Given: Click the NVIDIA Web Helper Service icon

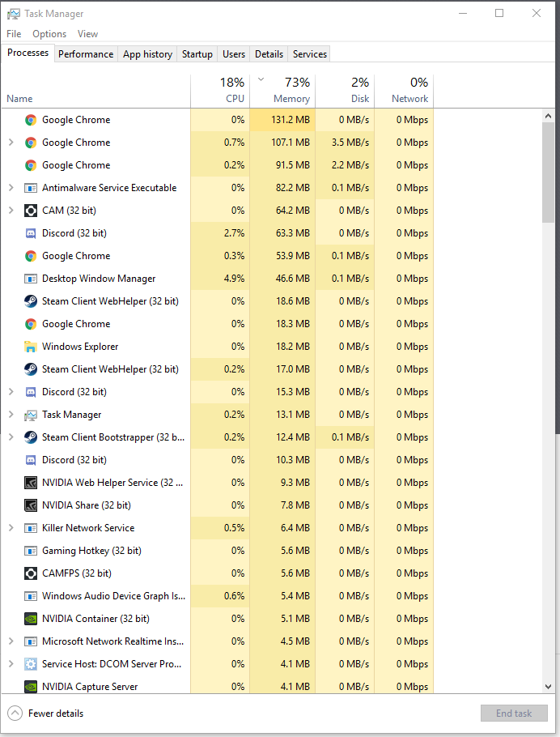Looking at the screenshot, I should tap(31, 483).
